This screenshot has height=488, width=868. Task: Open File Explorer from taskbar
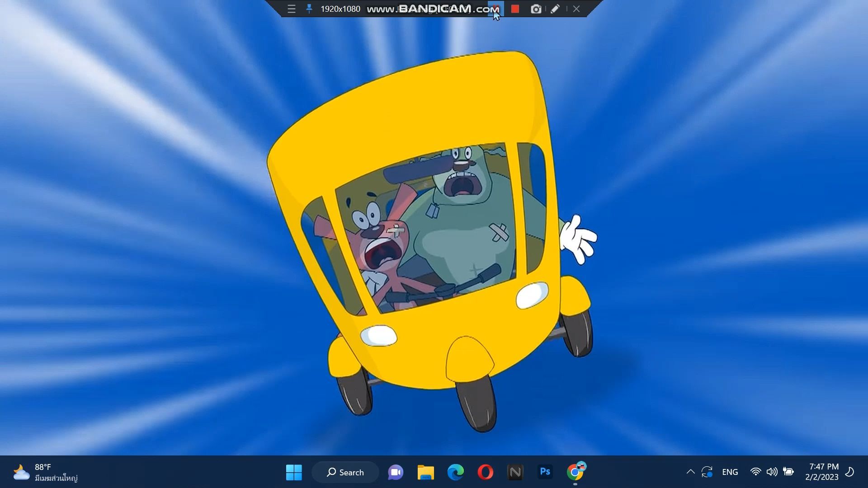[425, 472]
